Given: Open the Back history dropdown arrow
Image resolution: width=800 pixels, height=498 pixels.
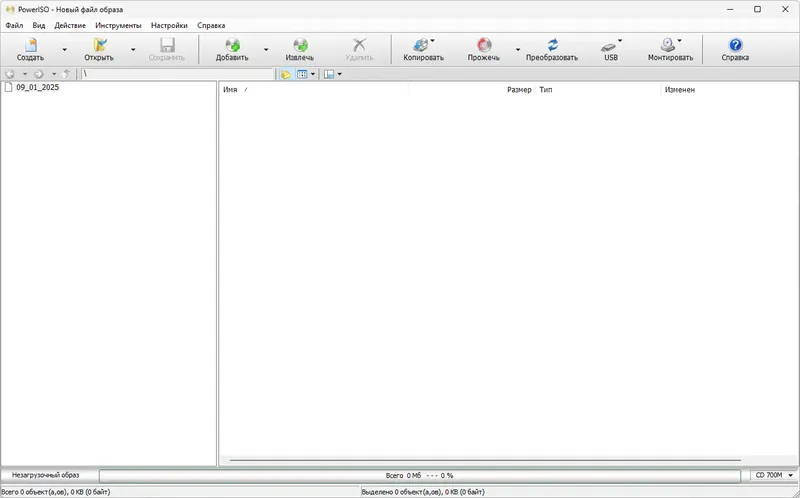Looking at the screenshot, I should coord(24,74).
